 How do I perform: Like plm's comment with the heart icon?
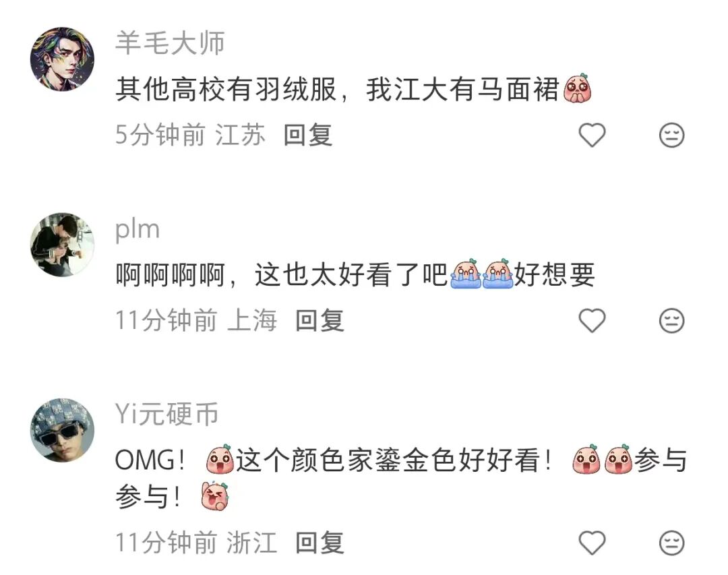pos(592,320)
